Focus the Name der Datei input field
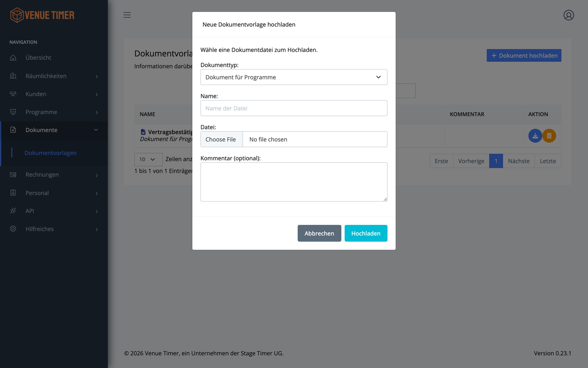 point(294,108)
